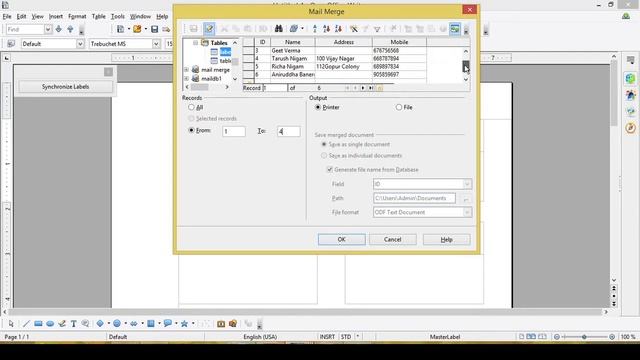Click the From File image icon
The width and height of the screenshot is (640, 360).
[221, 324]
